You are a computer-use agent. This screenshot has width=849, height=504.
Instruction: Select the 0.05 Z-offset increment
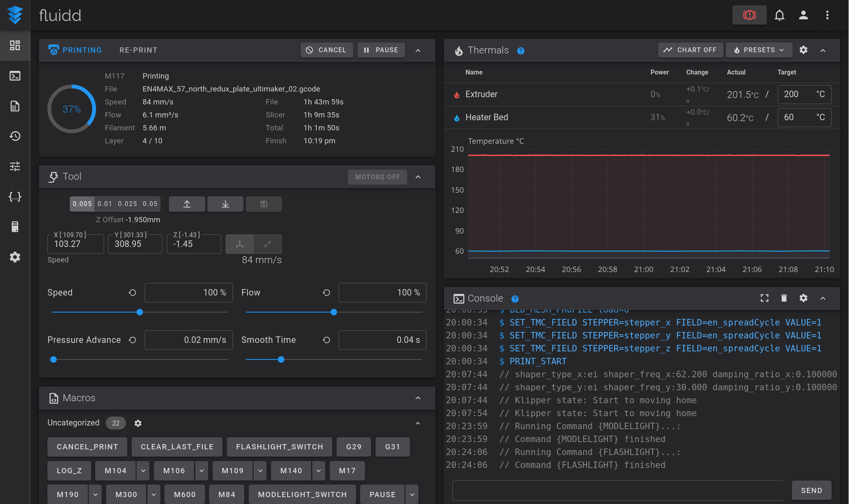[x=149, y=204]
